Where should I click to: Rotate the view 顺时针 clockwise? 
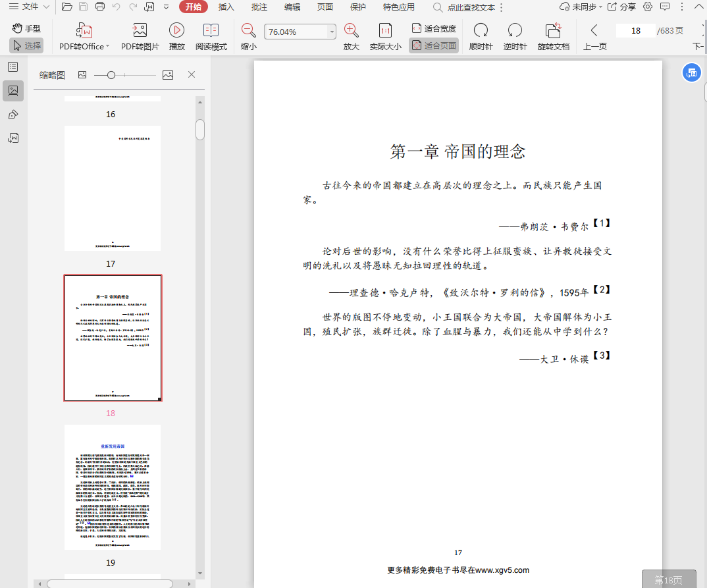481,37
